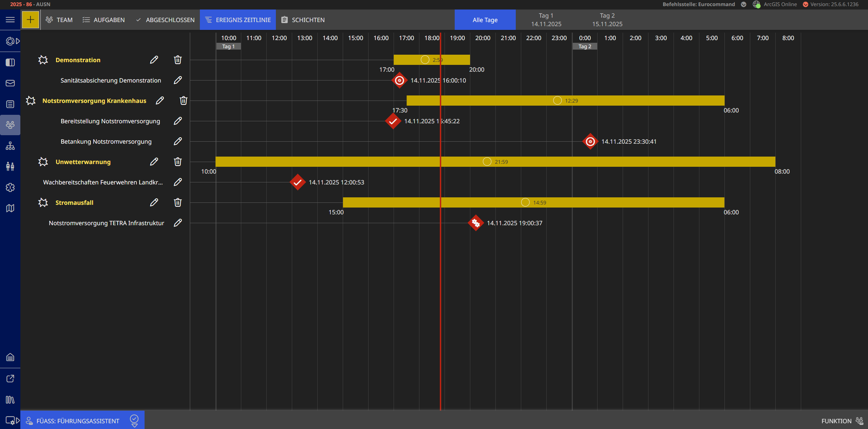Expand the Befehlsstelle Eurocommand dropdown
868x429 pixels.
tap(743, 4)
